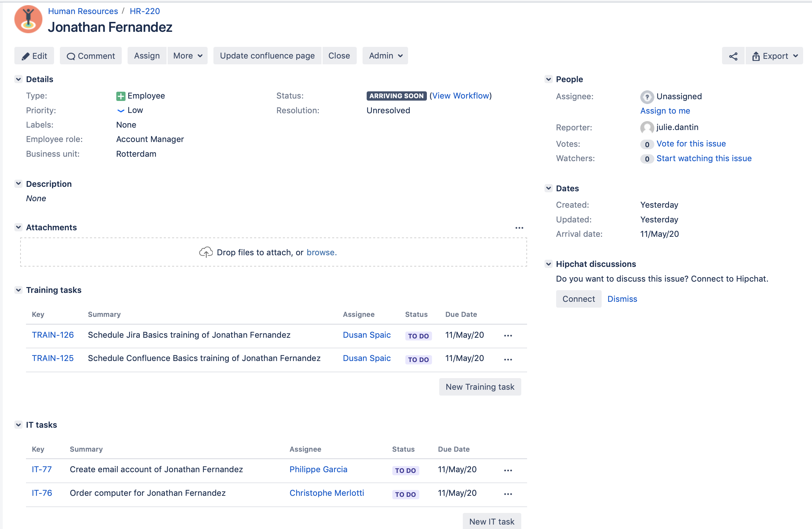
Task: Click View Workflow link
Action: pos(461,95)
